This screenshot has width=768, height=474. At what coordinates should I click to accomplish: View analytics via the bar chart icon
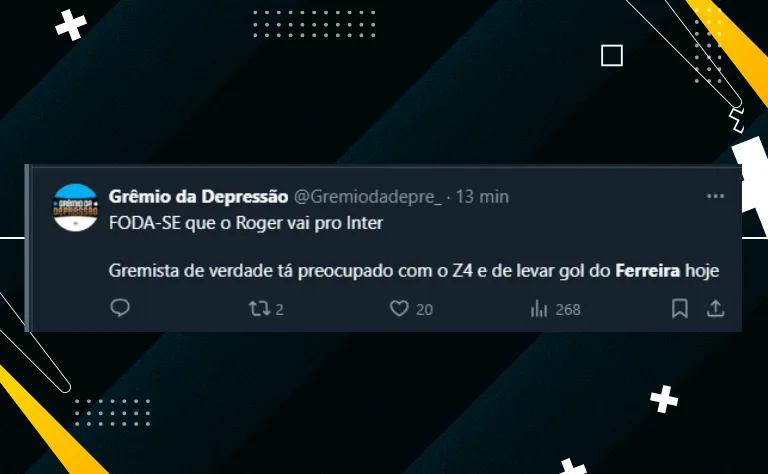click(x=539, y=309)
